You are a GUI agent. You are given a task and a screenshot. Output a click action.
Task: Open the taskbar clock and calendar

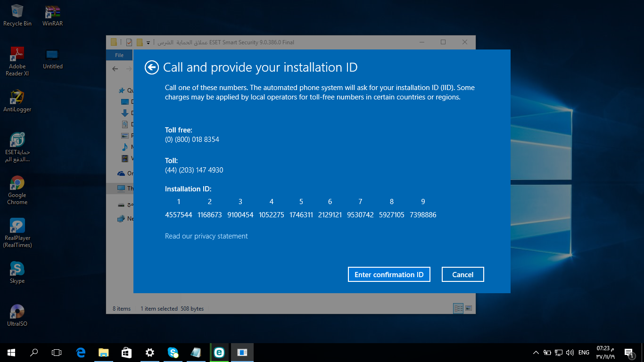point(605,352)
